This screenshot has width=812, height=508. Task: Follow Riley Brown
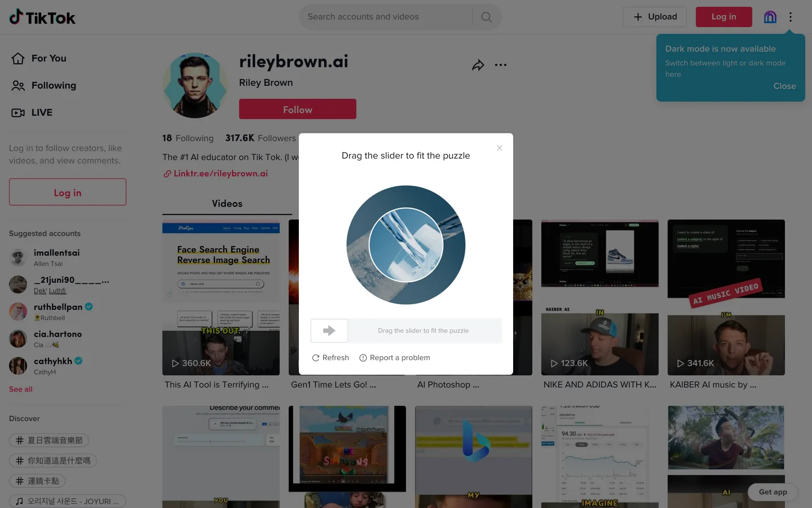pos(298,109)
